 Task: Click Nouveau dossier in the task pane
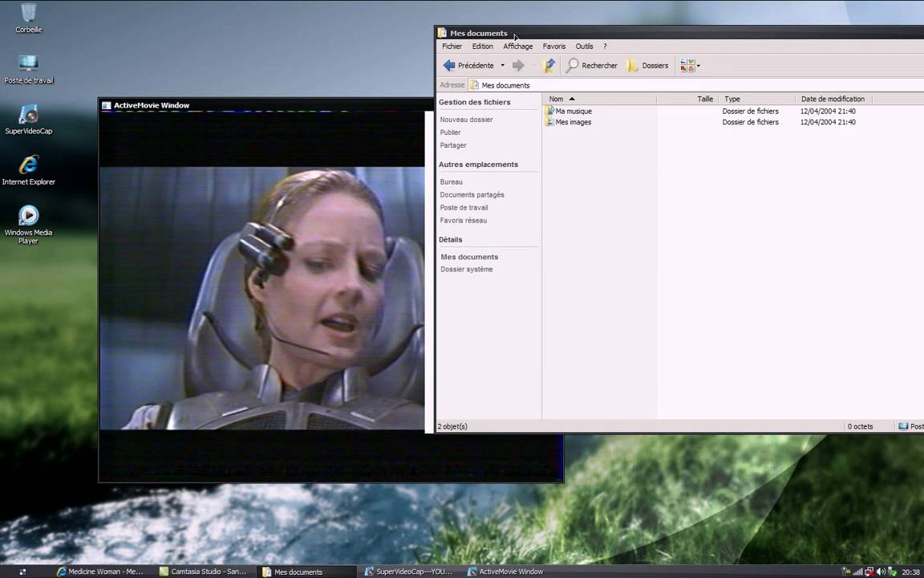pyautogui.click(x=466, y=120)
